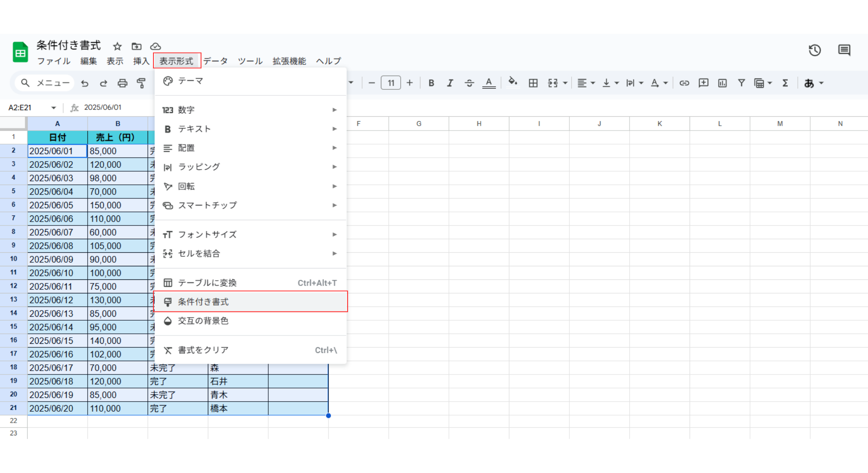Choose 交互の背景色 menu item
Image resolution: width=868 pixels, height=473 pixels.
tap(250, 321)
